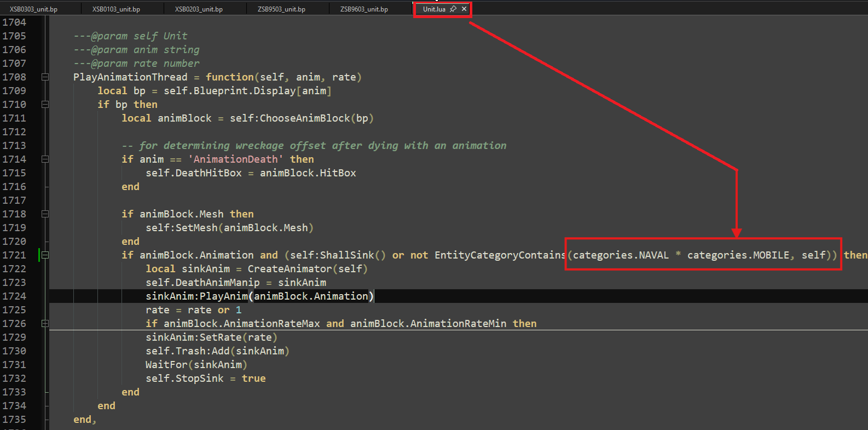This screenshot has width=868, height=430.
Task: Collapse the 'if bp then' block at line 1710
Action: (x=45, y=105)
